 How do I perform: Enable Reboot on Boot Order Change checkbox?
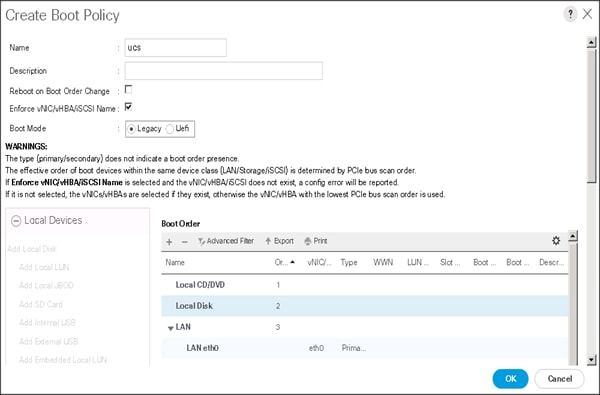(x=129, y=90)
